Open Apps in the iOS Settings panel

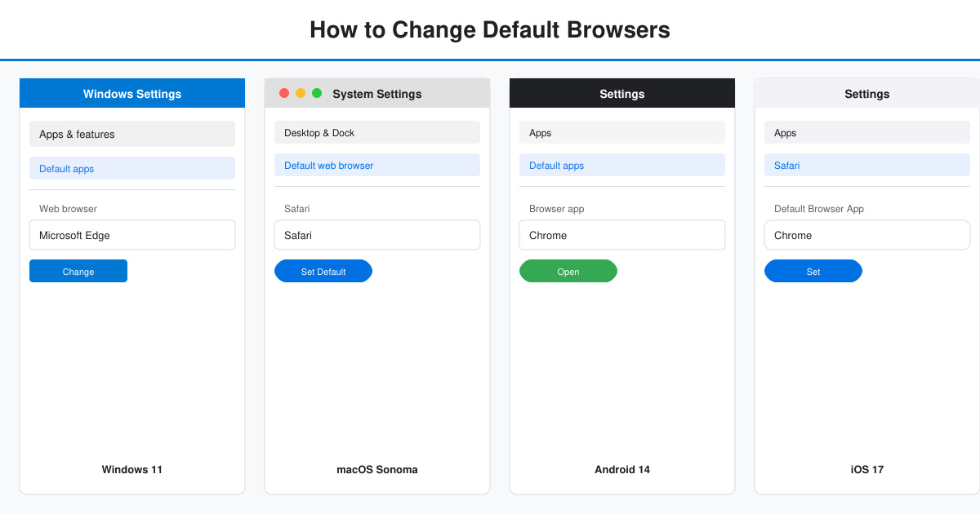pyautogui.click(x=867, y=132)
